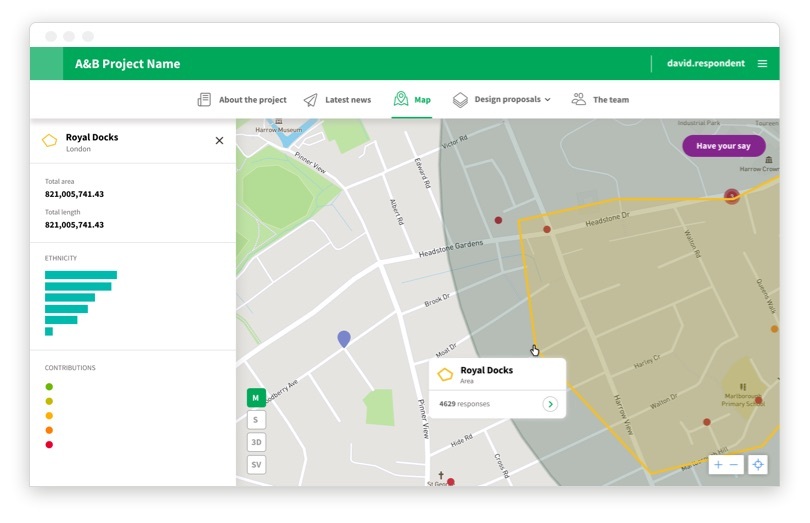Select the green contributions dot
The height and width of the screenshot is (523, 810).
(49, 387)
